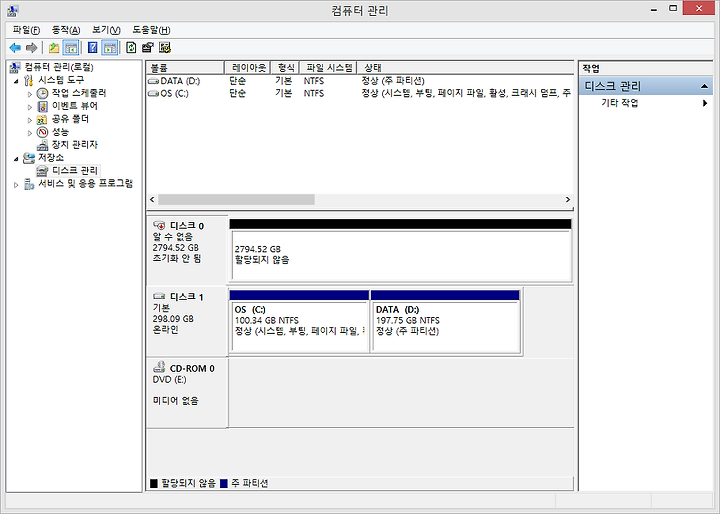Viewport: 720px width, 514px height.
Task: Click the 성능 monitor icon
Action: pos(42,132)
